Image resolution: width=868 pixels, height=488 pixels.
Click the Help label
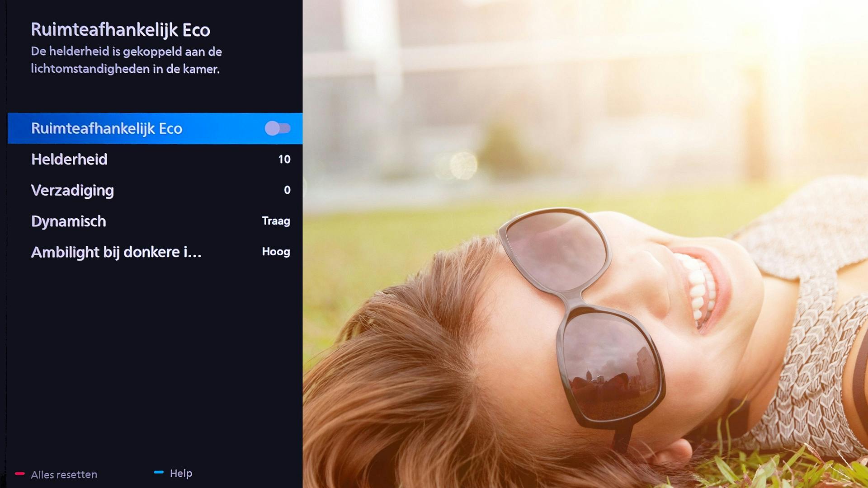[181, 473]
